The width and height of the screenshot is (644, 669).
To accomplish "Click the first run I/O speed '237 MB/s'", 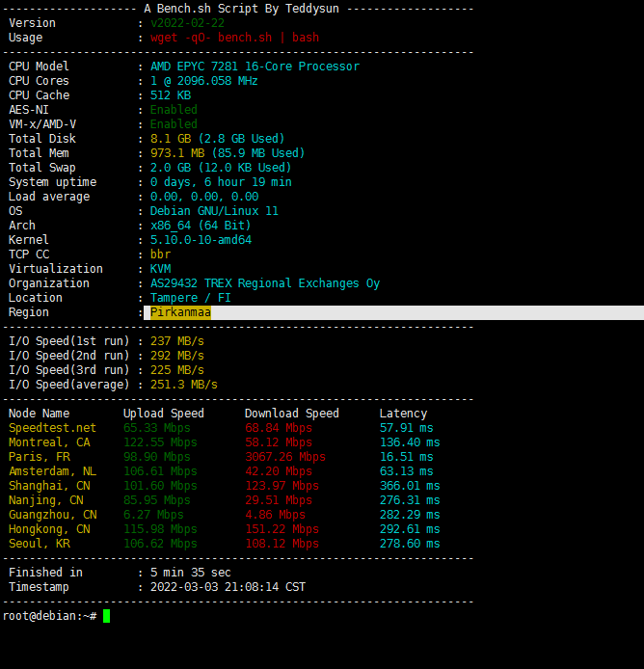I will [x=177, y=341].
